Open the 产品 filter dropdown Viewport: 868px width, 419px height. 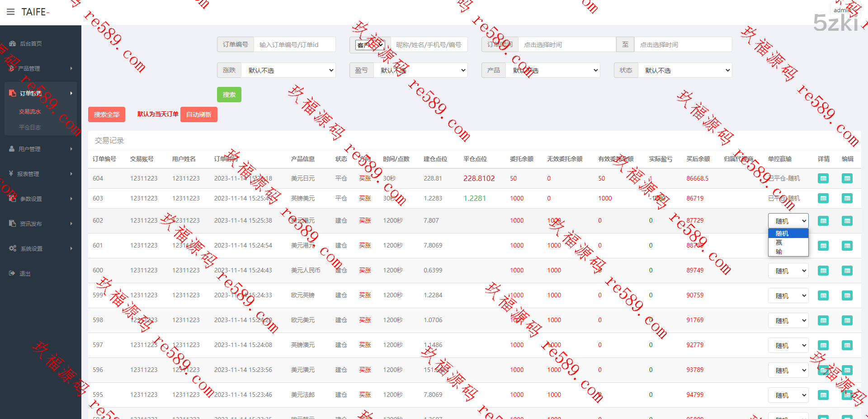(553, 70)
